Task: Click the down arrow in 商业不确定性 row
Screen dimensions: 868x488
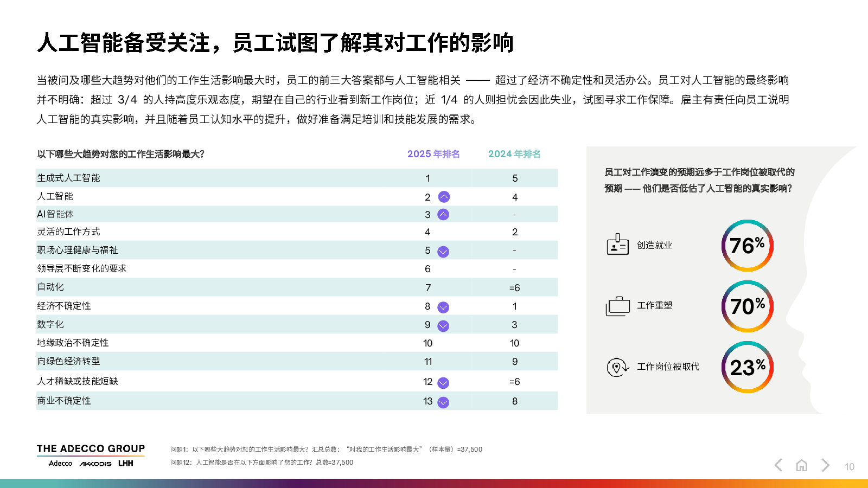Action: (x=443, y=402)
